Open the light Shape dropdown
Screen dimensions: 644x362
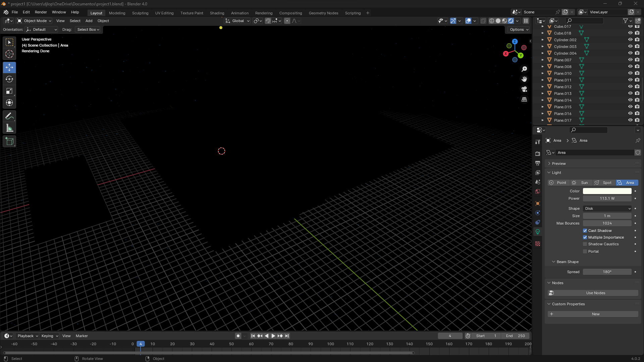(x=607, y=208)
